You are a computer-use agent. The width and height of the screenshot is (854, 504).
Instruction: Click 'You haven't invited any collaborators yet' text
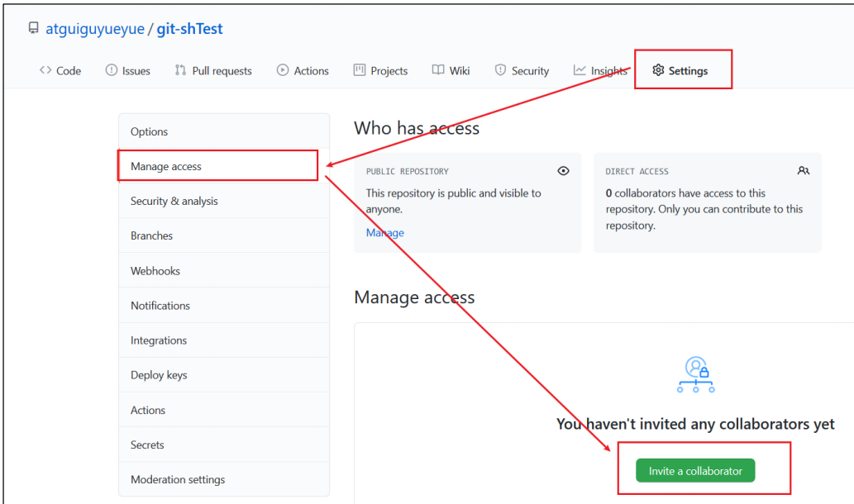(695, 424)
